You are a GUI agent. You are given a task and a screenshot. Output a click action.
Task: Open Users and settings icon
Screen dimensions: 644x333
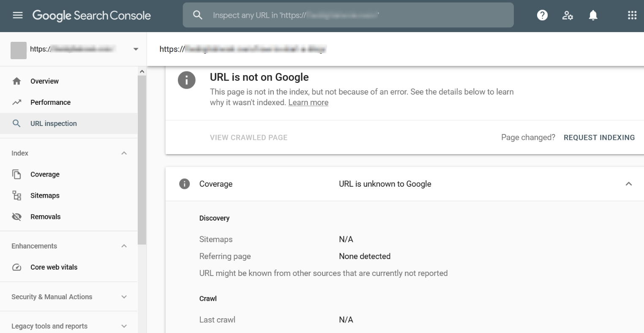tap(568, 16)
